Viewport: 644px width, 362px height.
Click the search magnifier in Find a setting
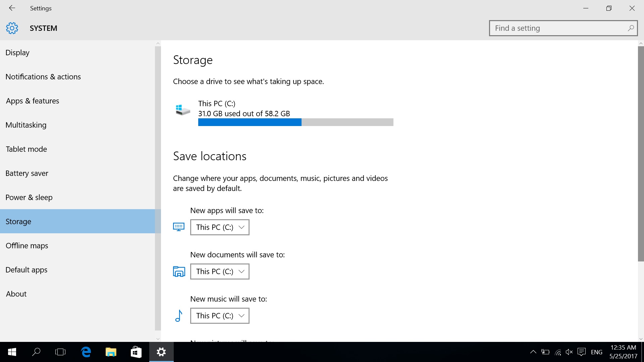[631, 28]
